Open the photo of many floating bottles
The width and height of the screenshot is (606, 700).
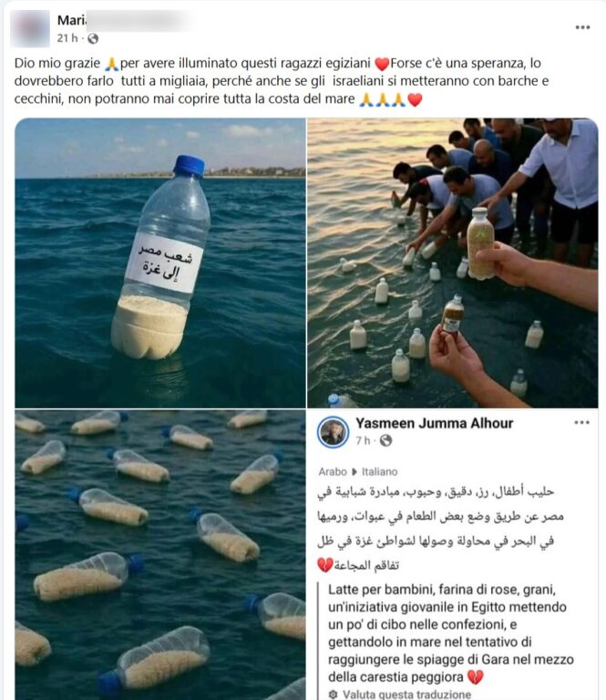[x=160, y=555]
